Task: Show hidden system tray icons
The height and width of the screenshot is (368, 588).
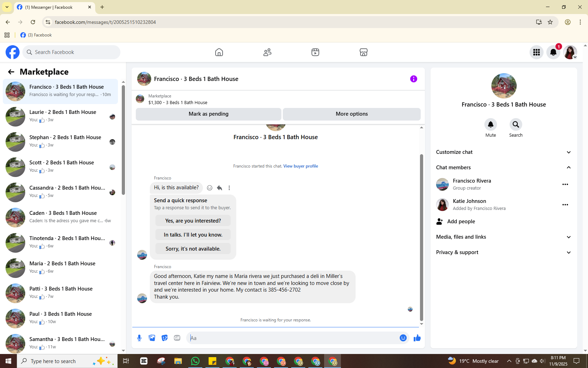Action: click(509, 361)
